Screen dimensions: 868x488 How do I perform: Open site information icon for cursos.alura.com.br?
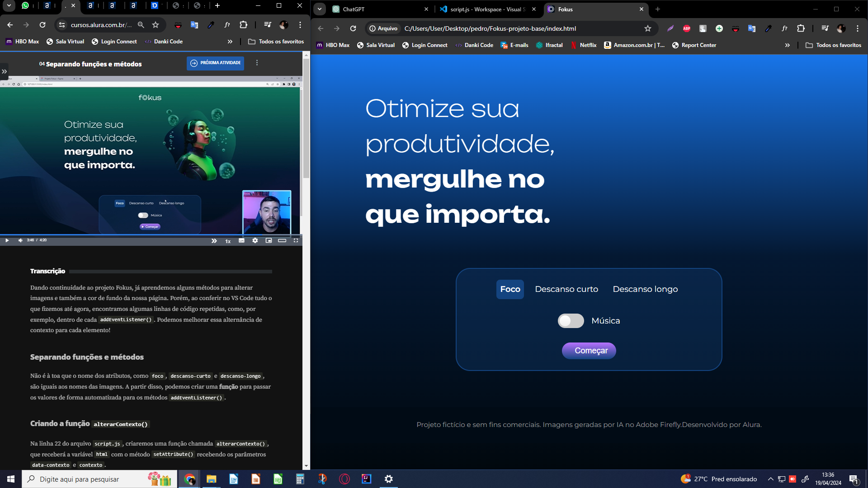tap(62, 25)
